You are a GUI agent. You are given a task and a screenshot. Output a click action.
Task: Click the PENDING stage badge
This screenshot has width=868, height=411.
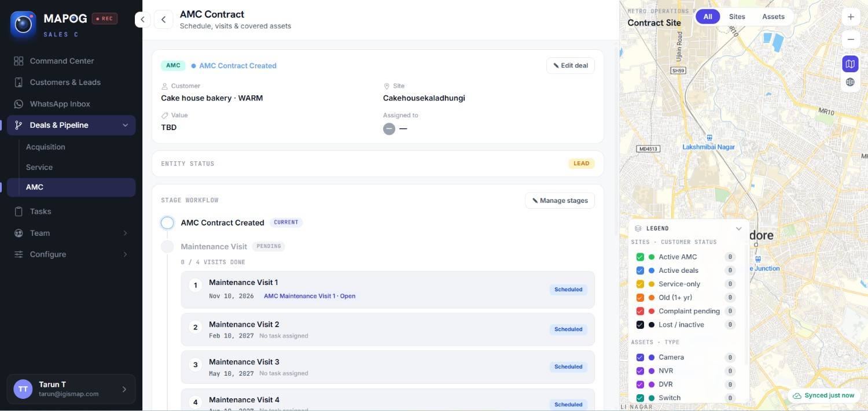(269, 246)
